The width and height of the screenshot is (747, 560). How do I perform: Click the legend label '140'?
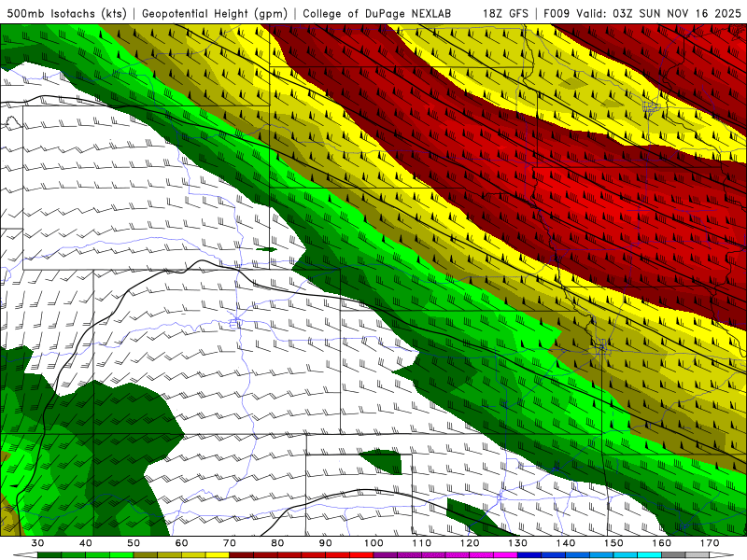point(566,543)
